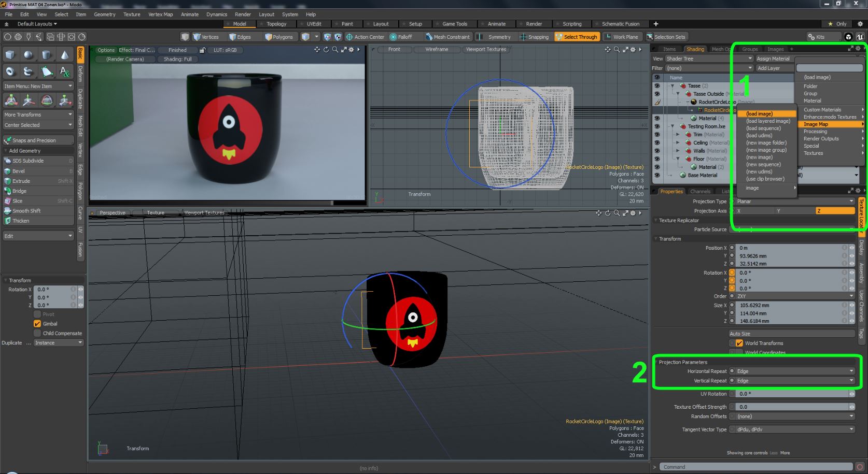
Task: Select the Cube primitive tool
Action: (x=10, y=55)
